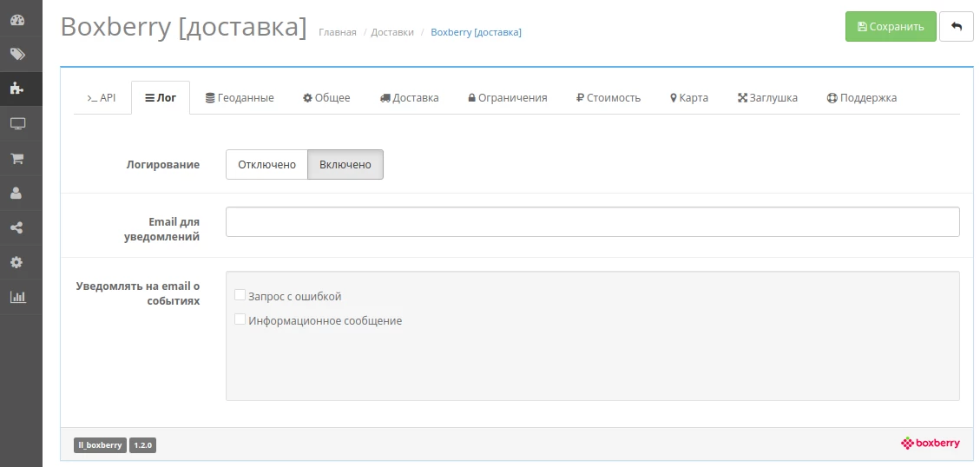Switch to the API tab
Image resolution: width=980 pixels, height=467 pixels.
[102, 97]
